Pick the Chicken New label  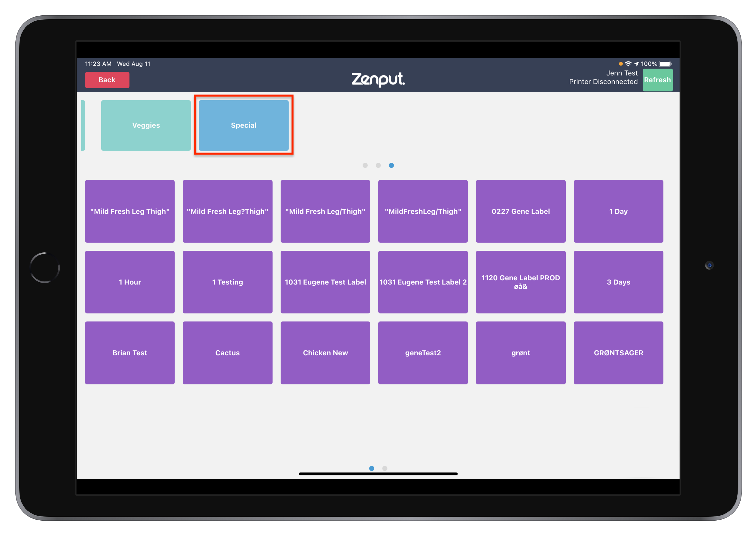(x=325, y=353)
